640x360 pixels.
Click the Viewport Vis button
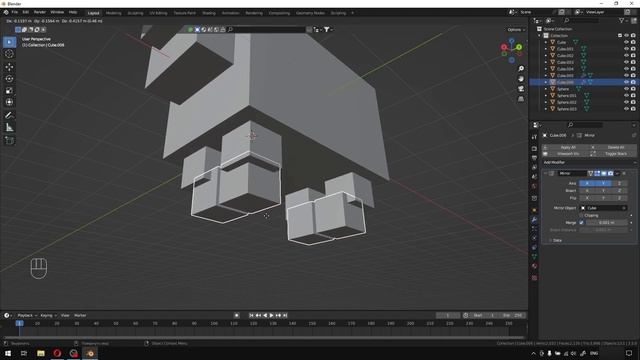pyautogui.click(x=568, y=153)
